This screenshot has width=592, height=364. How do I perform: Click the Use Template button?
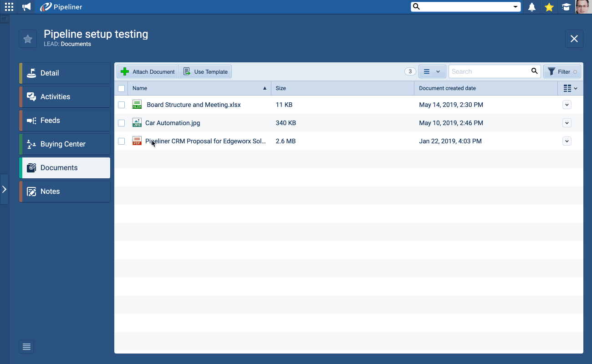coord(205,72)
